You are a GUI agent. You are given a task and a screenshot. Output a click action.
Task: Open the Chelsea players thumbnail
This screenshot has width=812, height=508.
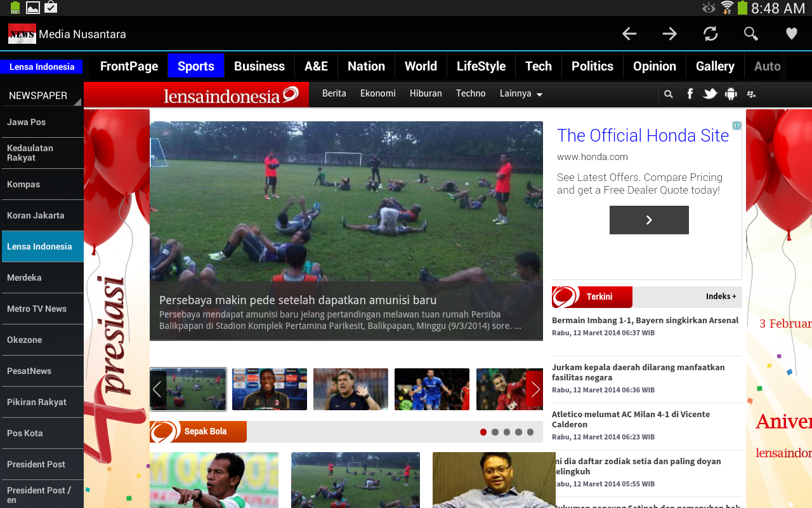click(x=432, y=389)
